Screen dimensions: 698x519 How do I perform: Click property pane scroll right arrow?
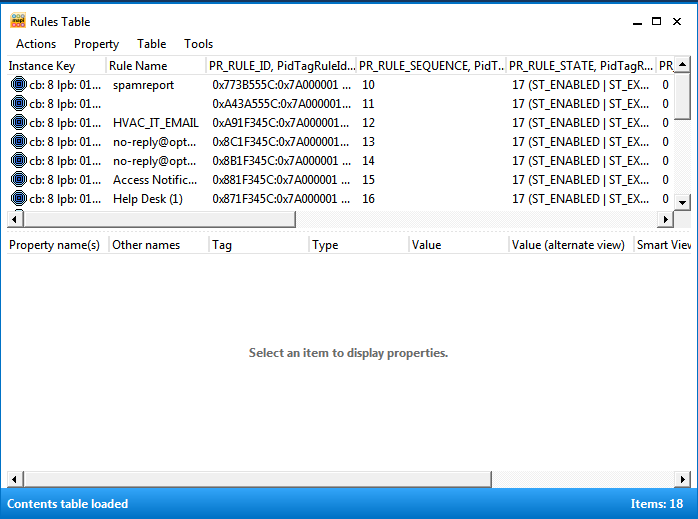tap(682, 479)
